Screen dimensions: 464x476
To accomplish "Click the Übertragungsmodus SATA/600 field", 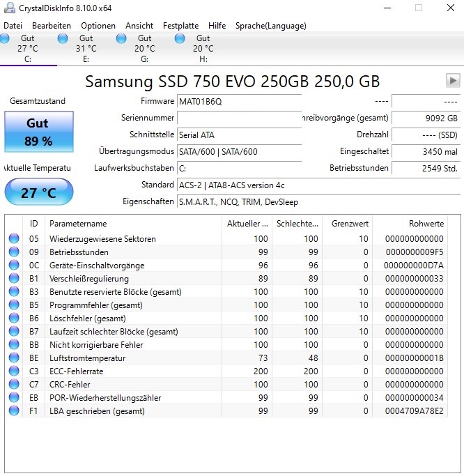I will pos(239,151).
